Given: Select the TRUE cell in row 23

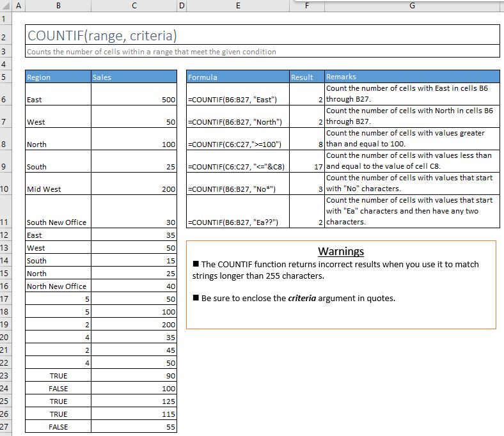Looking at the screenshot, I should [58, 375].
